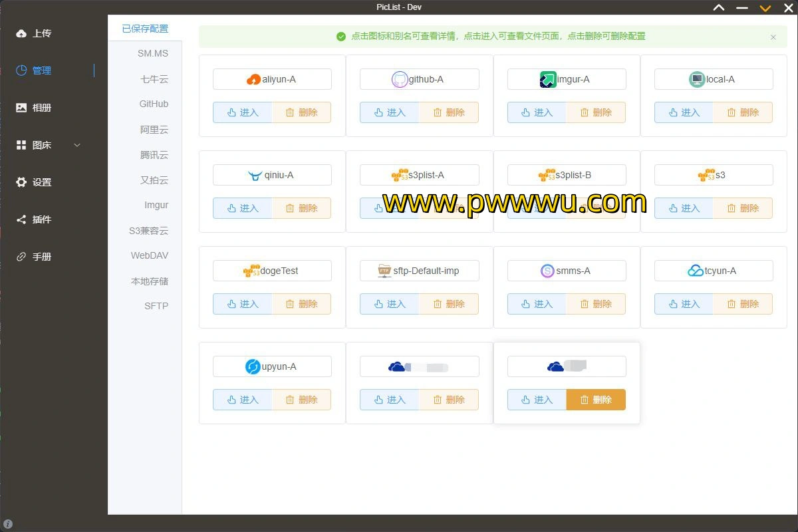Click 删除 for github-A
798x532 pixels.
[x=449, y=112]
